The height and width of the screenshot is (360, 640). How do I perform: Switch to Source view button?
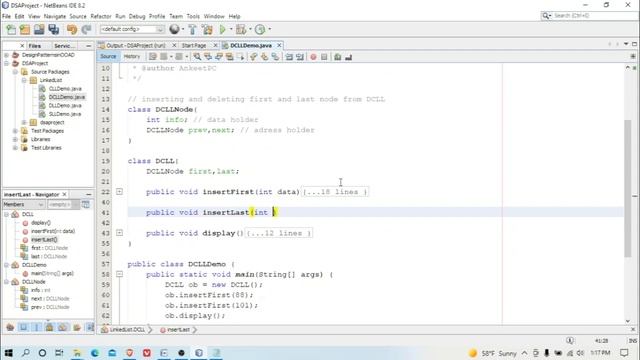(108, 56)
